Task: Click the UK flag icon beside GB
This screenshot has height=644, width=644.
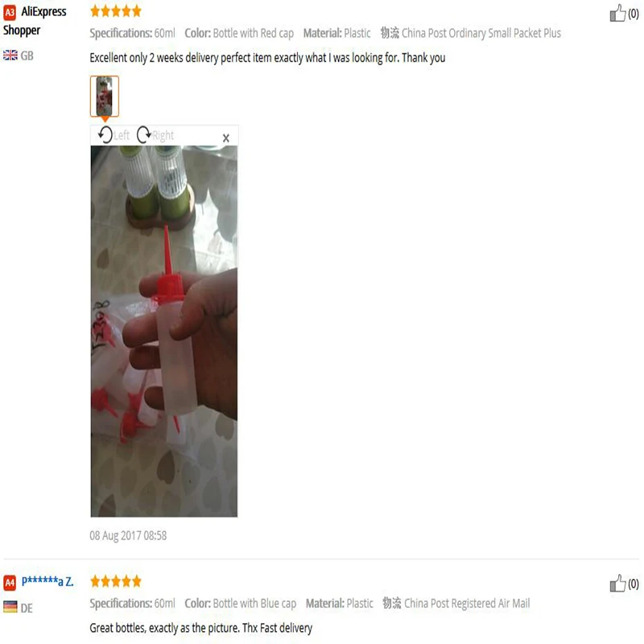Action: [10, 55]
